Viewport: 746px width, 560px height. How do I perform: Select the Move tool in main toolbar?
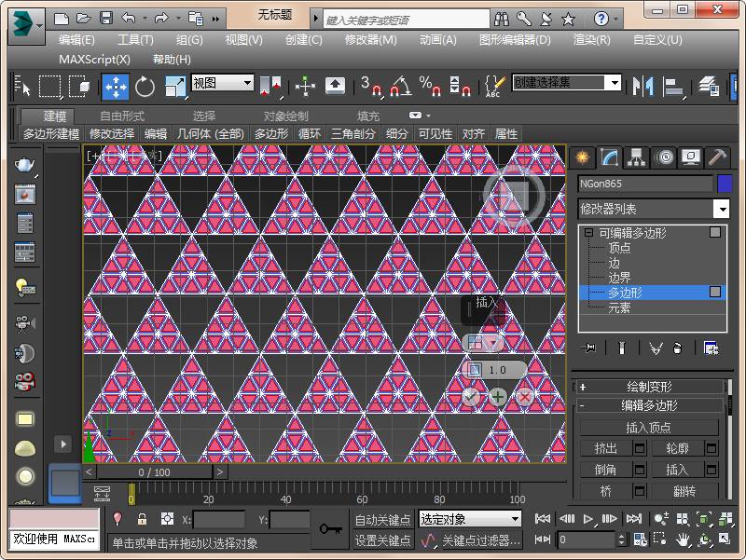click(116, 87)
